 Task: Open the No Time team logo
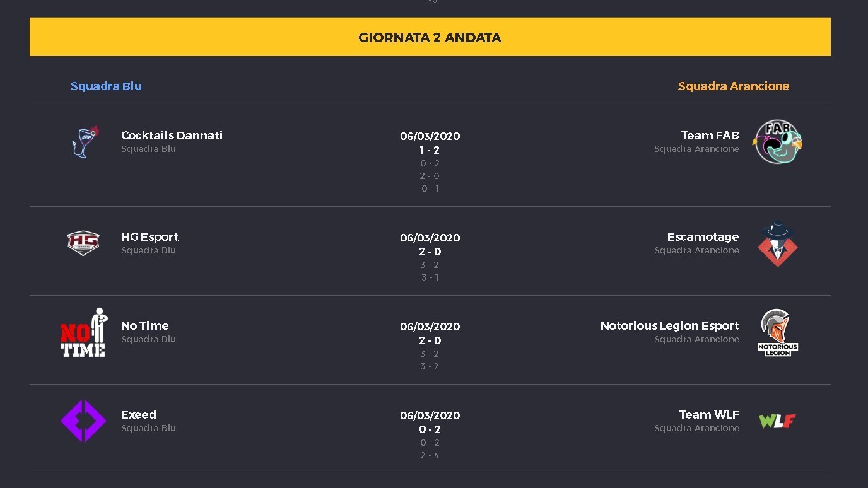pos(83,332)
